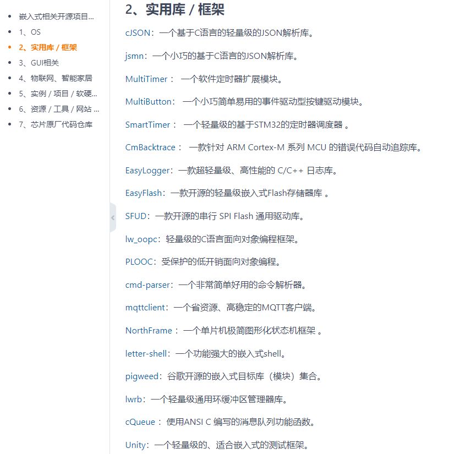Select the 1、OS sidebar section
The image size is (476, 454).
[28, 32]
